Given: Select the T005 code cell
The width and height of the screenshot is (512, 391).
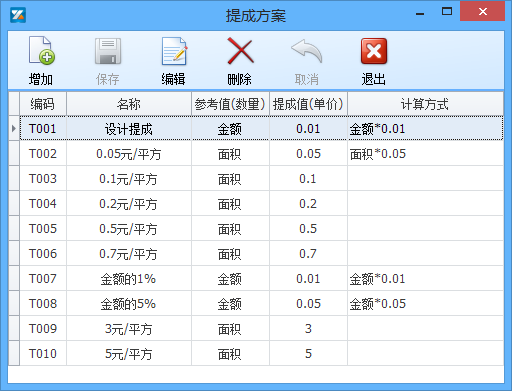Looking at the screenshot, I should point(43,228).
